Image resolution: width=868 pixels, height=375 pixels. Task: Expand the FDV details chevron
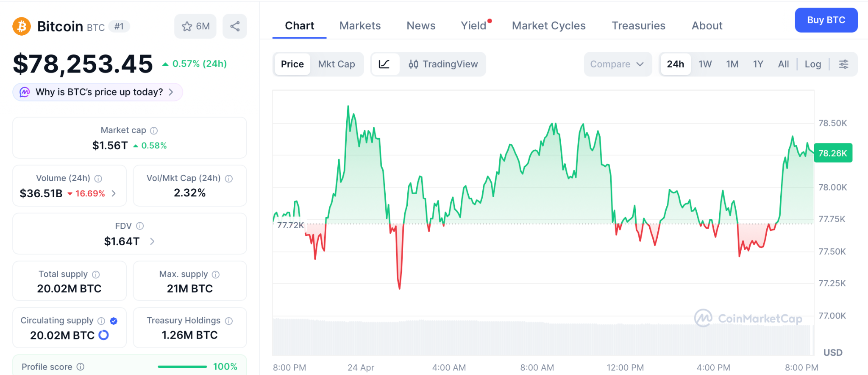[x=152, y=241]
